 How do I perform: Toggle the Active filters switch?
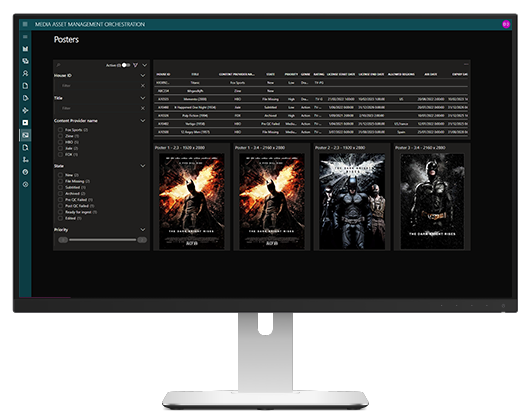(x=126, y=65)
